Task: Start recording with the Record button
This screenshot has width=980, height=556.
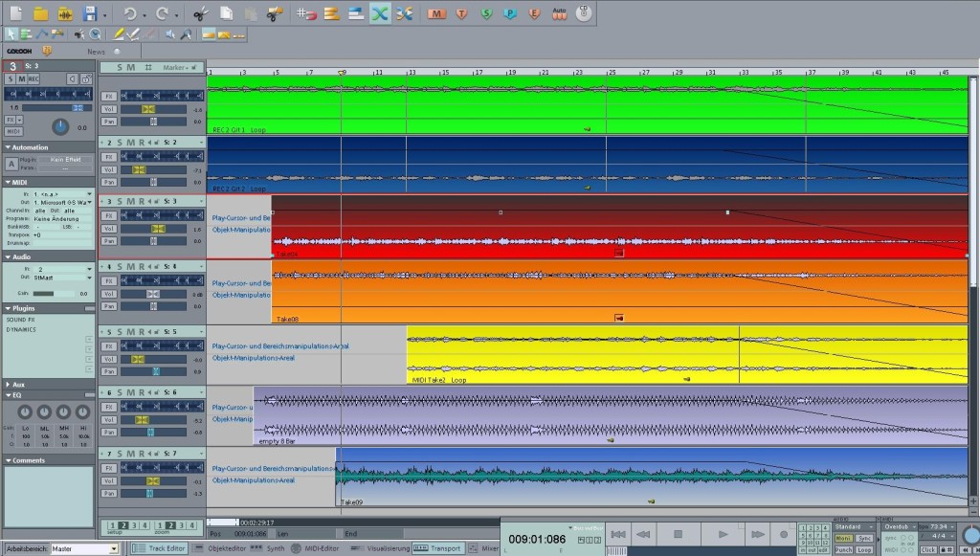Action: pos(784,534)
